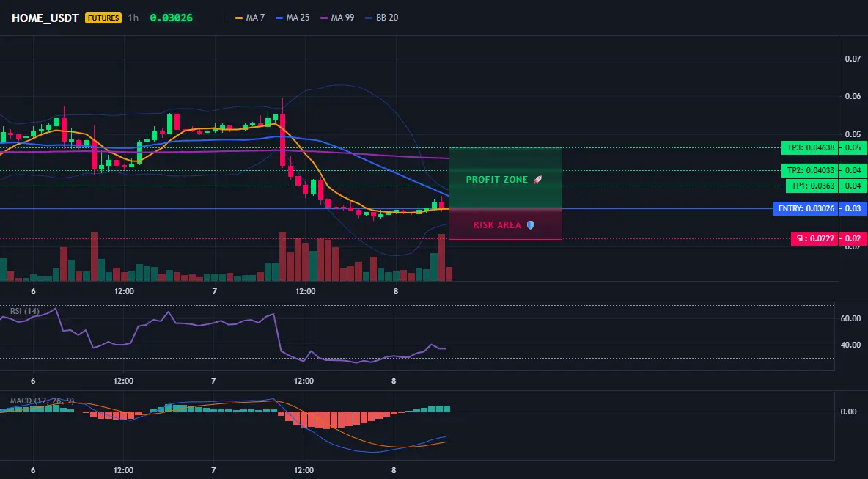This screenshot has height=479, width=868.
Task: Click the RSI 60.00 axis value
Action: (x=850, y=318)
